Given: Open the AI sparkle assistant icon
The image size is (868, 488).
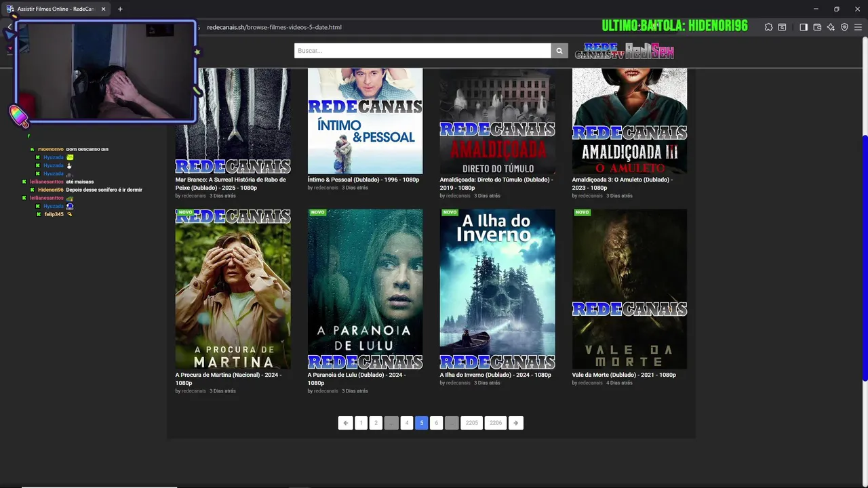Looking at the screenshot, I should tap(831, 27).
